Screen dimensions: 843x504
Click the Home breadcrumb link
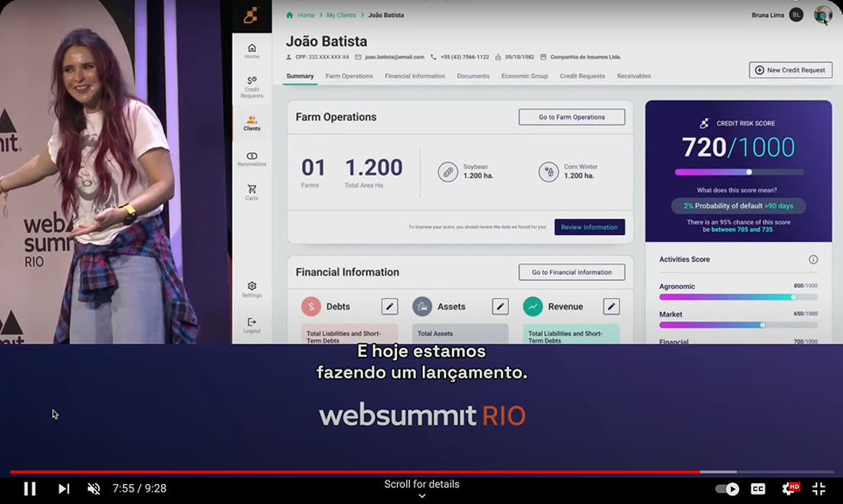point(306,15)
